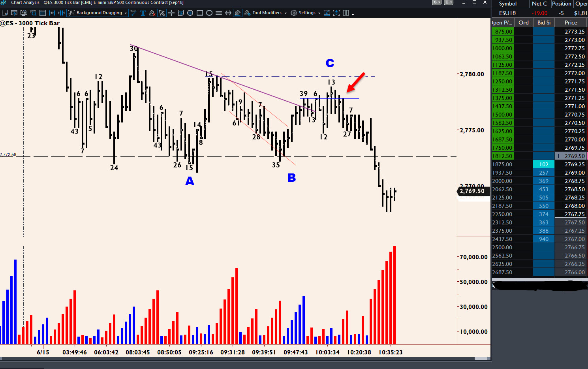This screenshot has height=369, width=588.
Task: Select the Ellipse drawing tool
Action: (209, 13)
